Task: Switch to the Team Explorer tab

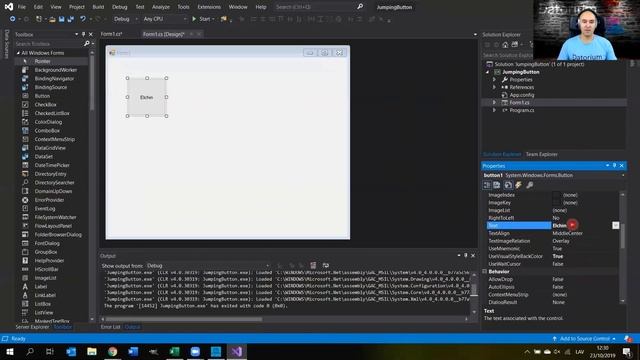Action: pos(542,154)
